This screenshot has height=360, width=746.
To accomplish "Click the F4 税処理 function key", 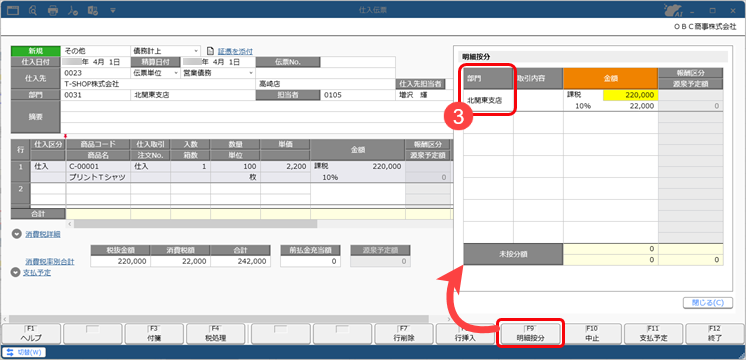I will click(216, 333).
